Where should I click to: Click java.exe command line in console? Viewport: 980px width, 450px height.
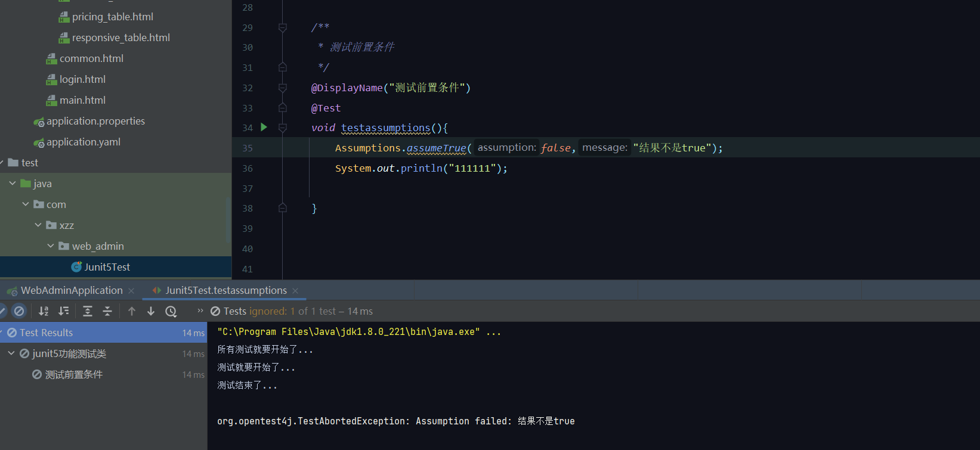tap(359, 331)
